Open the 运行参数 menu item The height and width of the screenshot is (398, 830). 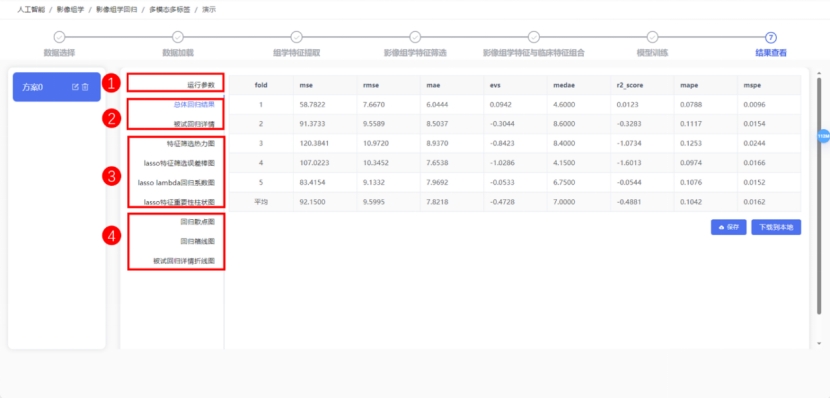(x=201, y=84)
